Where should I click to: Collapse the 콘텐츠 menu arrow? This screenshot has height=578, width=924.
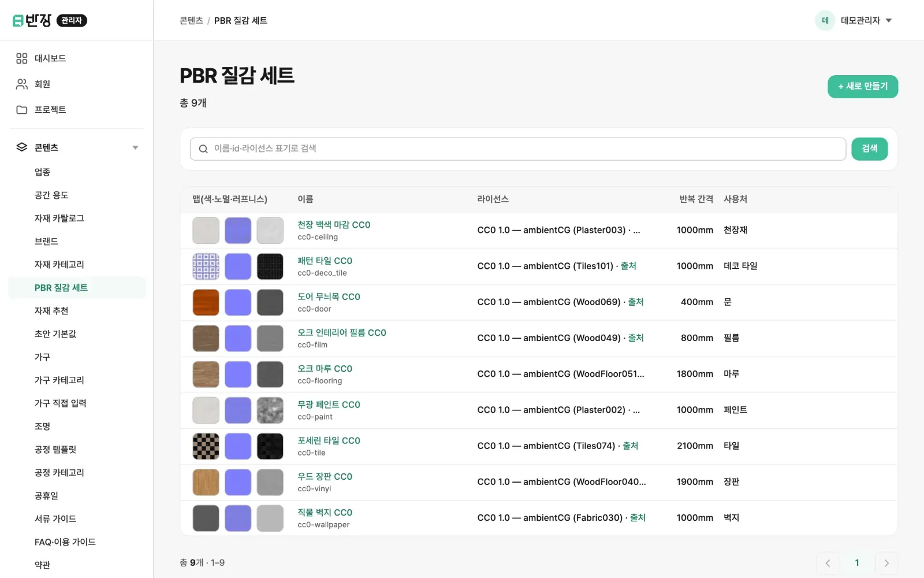click(x=135, y=147)
